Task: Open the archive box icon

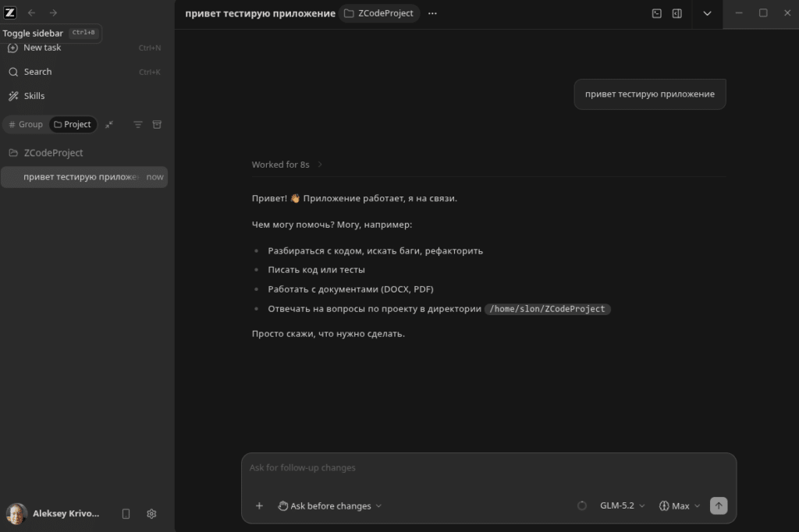Action: point(157,124)
